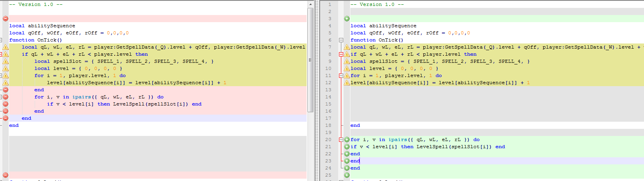Click the added-line marker on line 22
Screen dimensions: 644x181
pyautogui.click(x=347, y=154)
